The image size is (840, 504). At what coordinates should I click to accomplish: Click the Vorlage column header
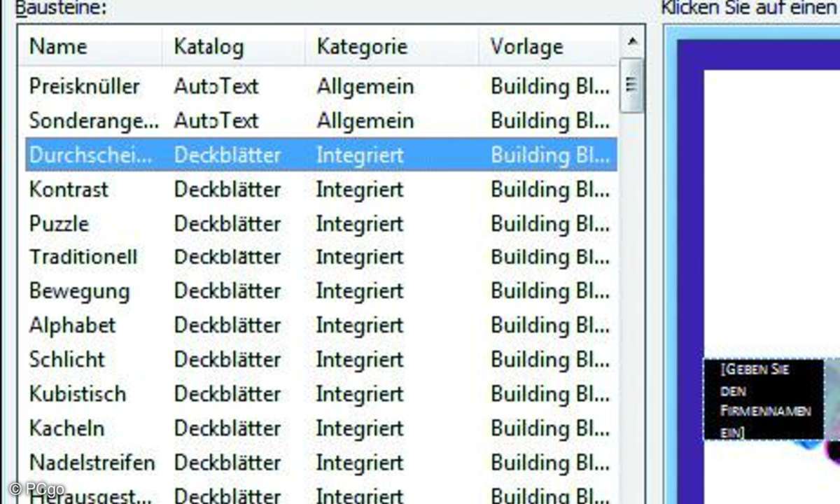526,47
